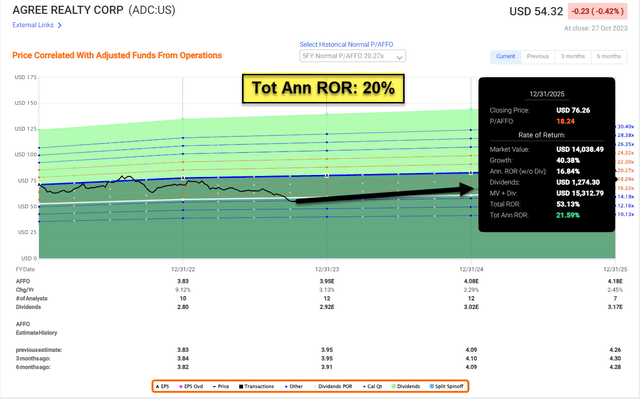Click the 28.38x multiple label
Viewport: 640px width, 399px height.
coord(626,135)
